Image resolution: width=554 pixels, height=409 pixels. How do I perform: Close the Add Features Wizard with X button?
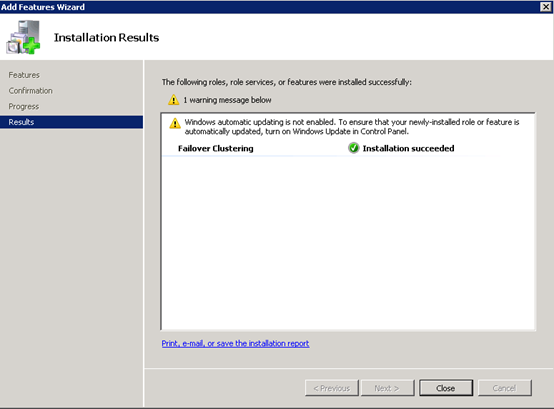click(546, 7)
